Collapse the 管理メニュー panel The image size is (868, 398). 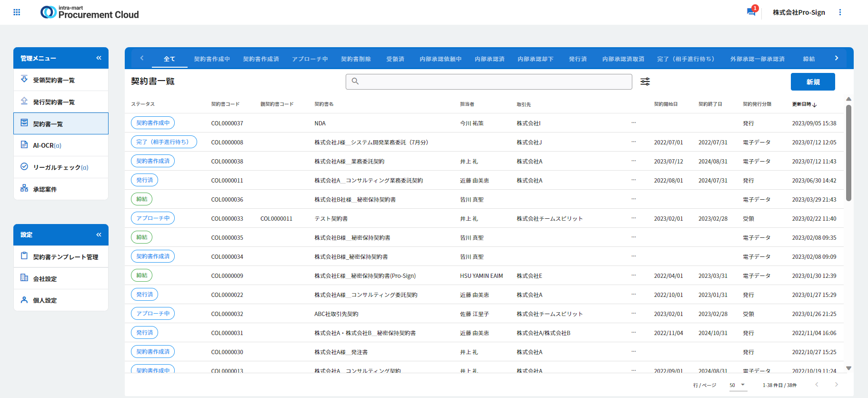pos(99,58)
